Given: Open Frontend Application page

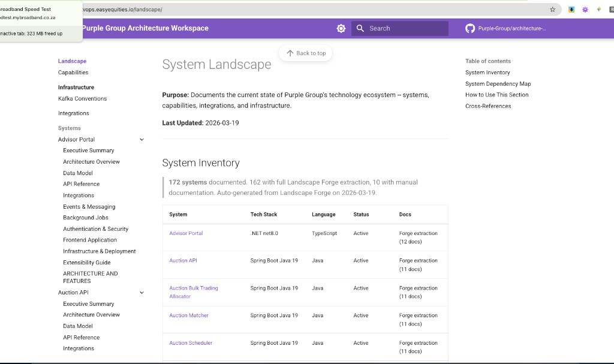Looking at the screenshot, I should [x=90, y=240].
